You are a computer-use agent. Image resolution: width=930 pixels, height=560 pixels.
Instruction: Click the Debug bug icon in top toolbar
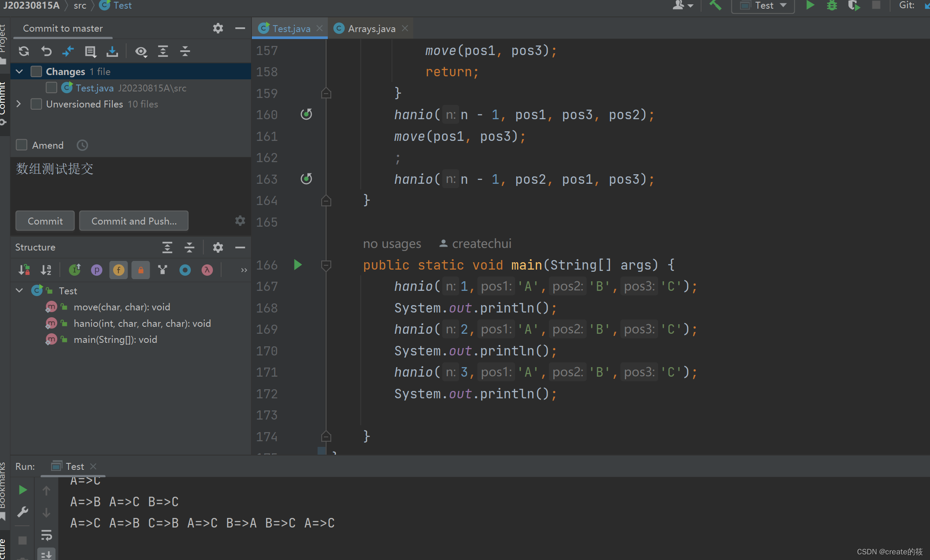click(x=832, y=6)
